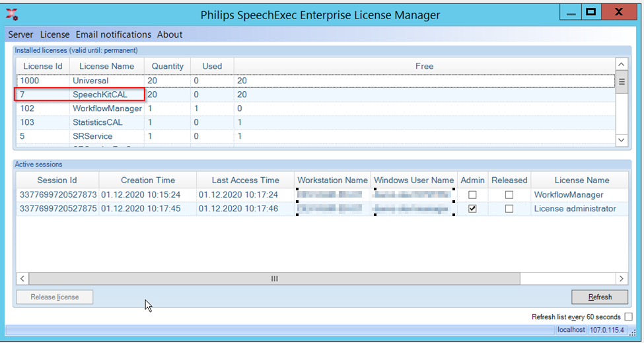Screen dimensions: 644x343
Task: Sort licenses by License Id column
Action: point(43,66)
